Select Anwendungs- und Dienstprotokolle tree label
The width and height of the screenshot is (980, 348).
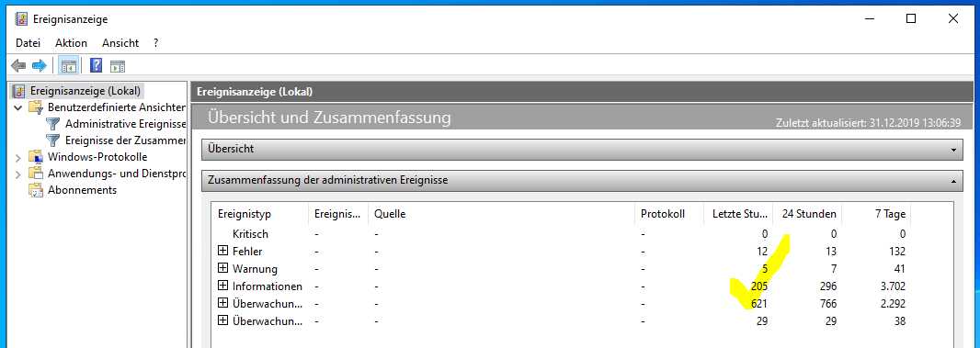tap(117, 173)
